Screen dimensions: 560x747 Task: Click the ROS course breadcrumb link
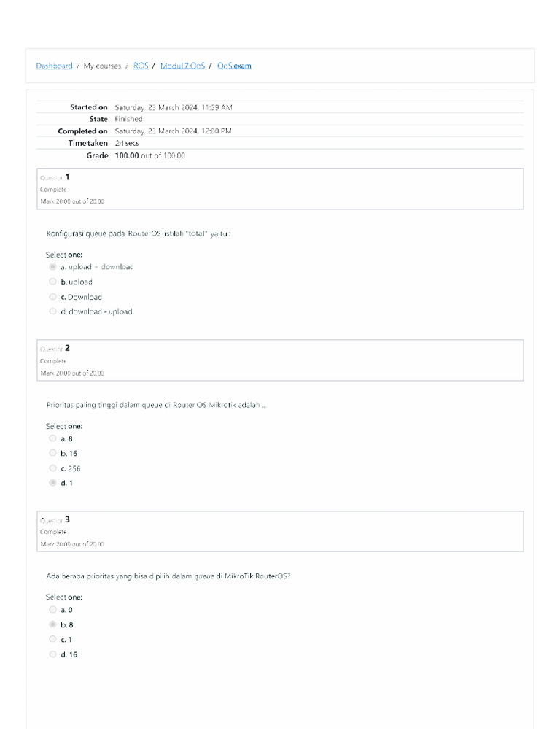141,66
